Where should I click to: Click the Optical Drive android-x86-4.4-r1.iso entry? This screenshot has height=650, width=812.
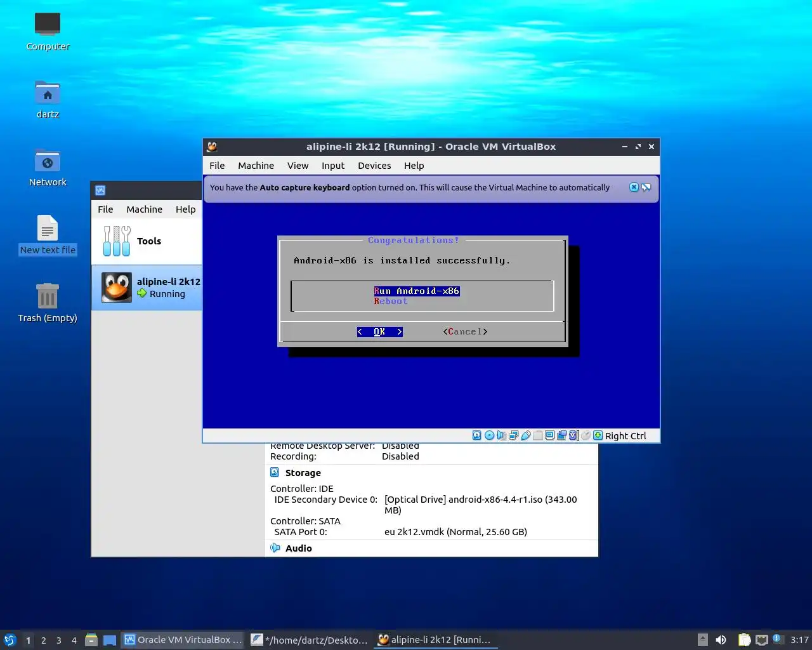pyautogui.click(x=481, y=505)
